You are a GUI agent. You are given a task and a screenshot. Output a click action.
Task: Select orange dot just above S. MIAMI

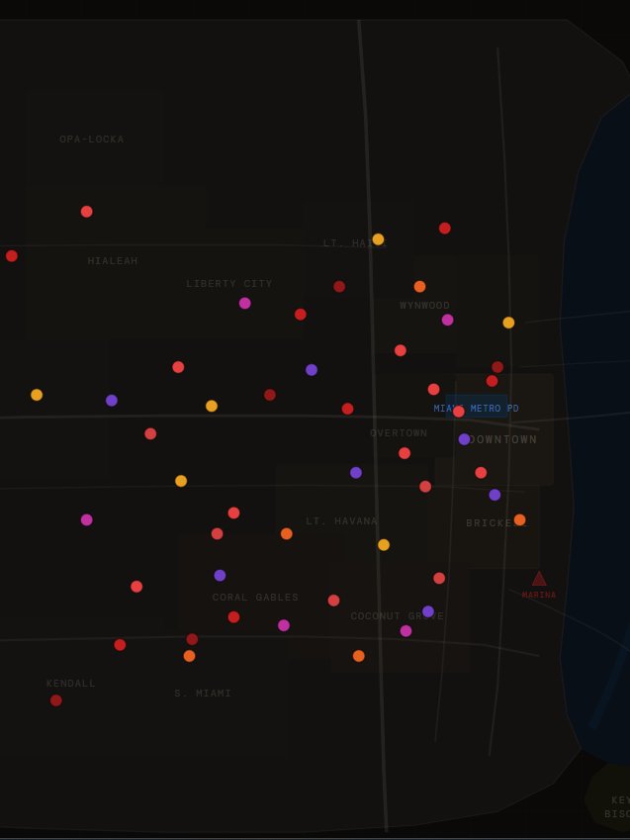[x=190, y=656]
